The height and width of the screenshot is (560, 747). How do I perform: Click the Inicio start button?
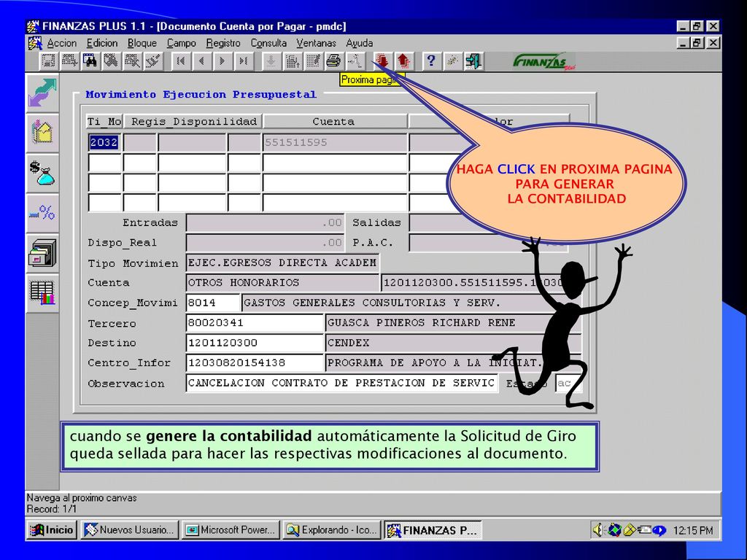point(52,530)
